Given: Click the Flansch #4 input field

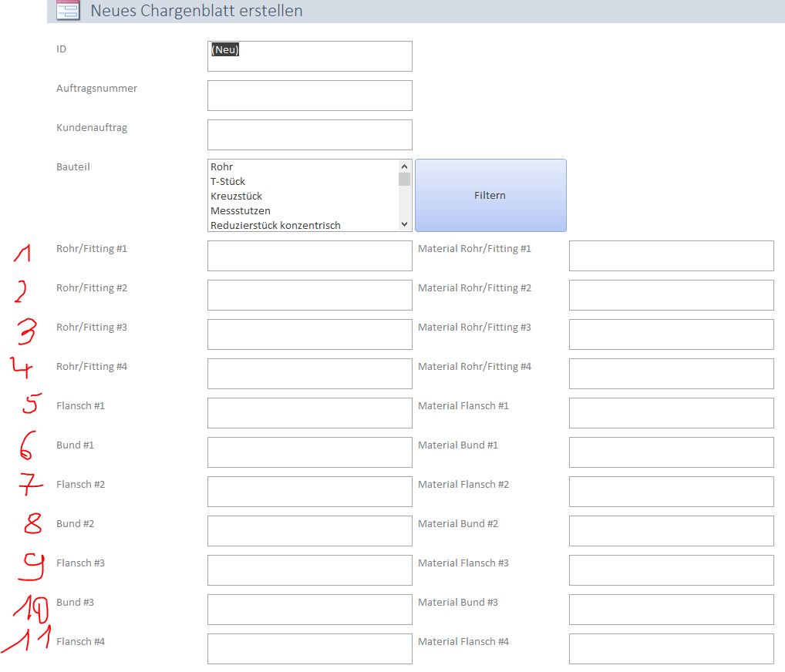Looking at the screenshot, I should [x=310, y=648].
